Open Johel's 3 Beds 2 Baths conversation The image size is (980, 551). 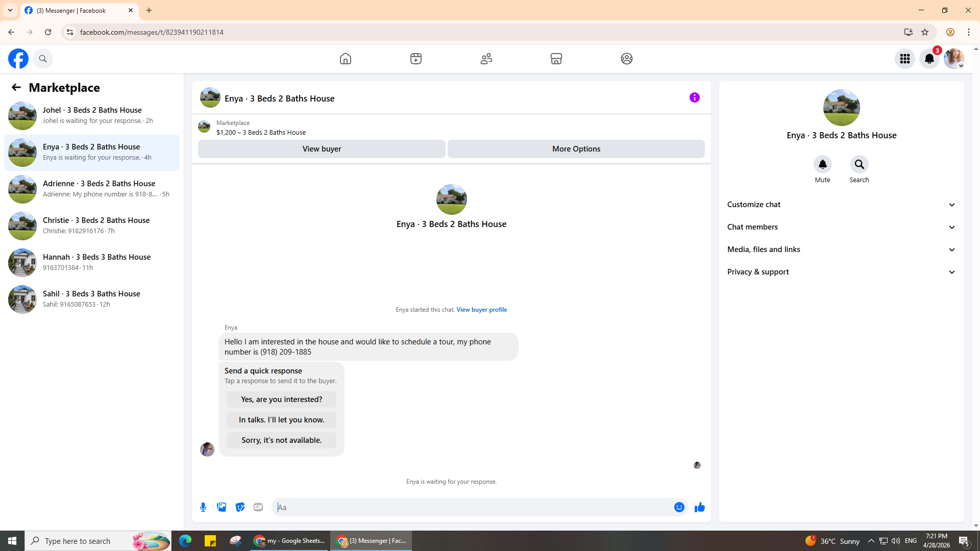[x=92, y=116]
